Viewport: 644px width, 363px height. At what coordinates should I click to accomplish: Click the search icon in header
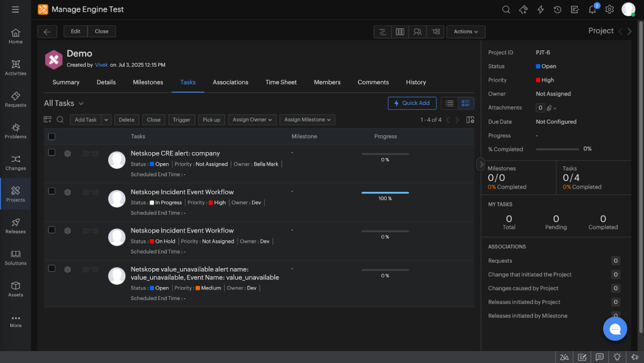click(506, 9)
